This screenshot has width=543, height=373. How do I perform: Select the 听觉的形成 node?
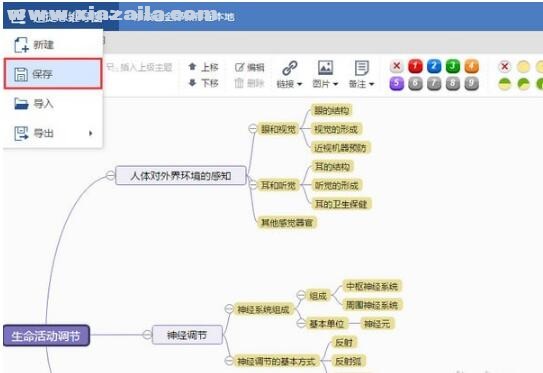[337, 185]
